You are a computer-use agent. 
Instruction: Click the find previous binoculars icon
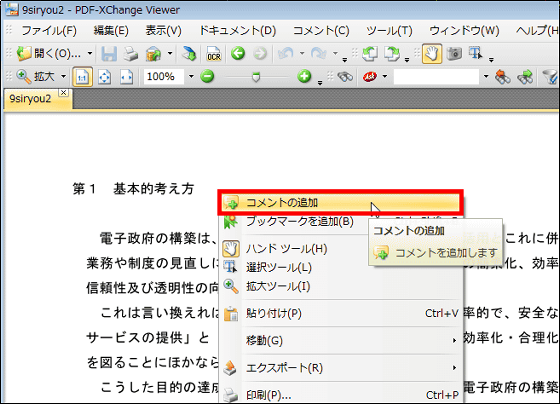(502, 76)
